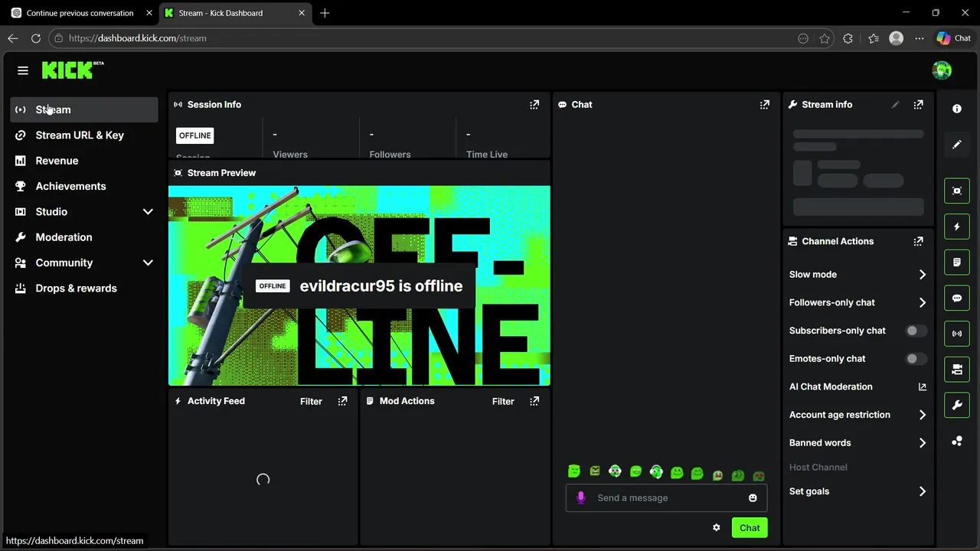The width and height of the screenshot is (980, 551).
Task: Open Set goals chevron
Action: point(923,491)
